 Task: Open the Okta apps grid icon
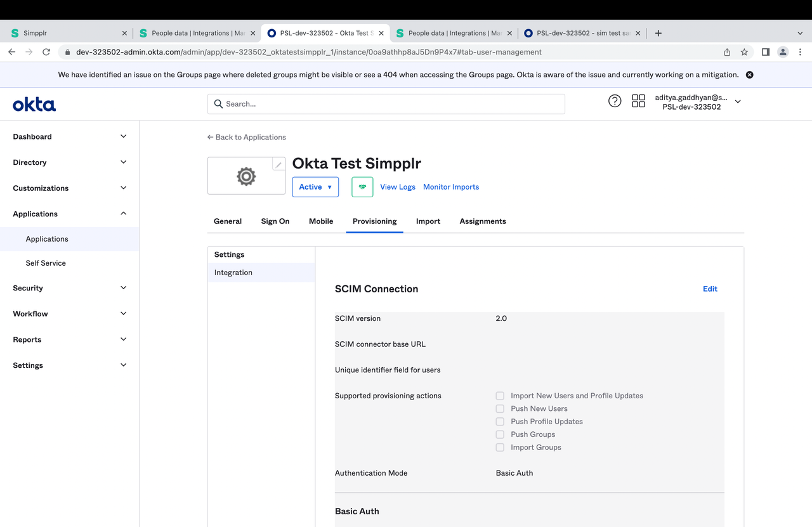point(638,101)
